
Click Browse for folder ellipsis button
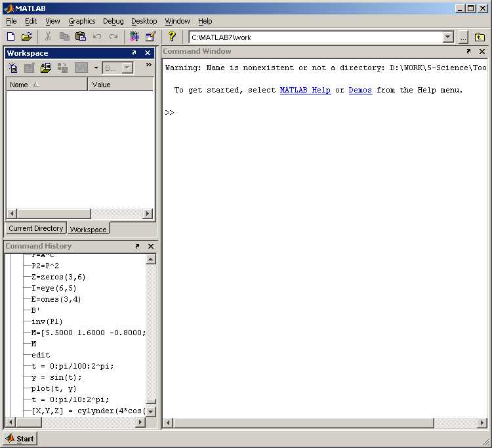pyautogui.click(x=464, y=37)
